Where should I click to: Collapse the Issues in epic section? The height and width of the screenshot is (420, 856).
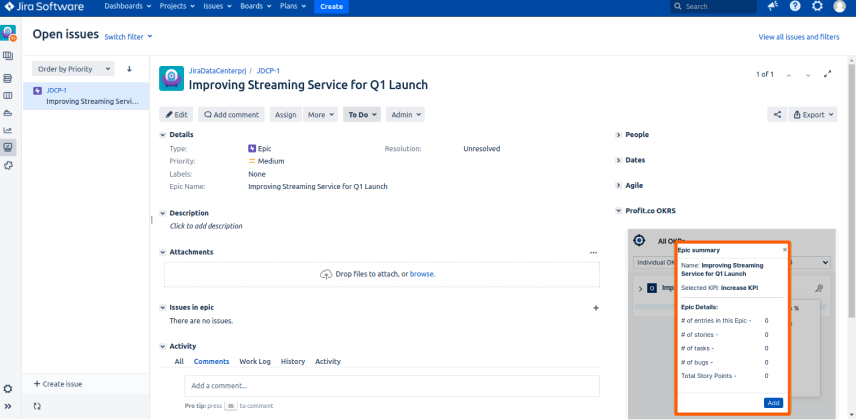162,307
